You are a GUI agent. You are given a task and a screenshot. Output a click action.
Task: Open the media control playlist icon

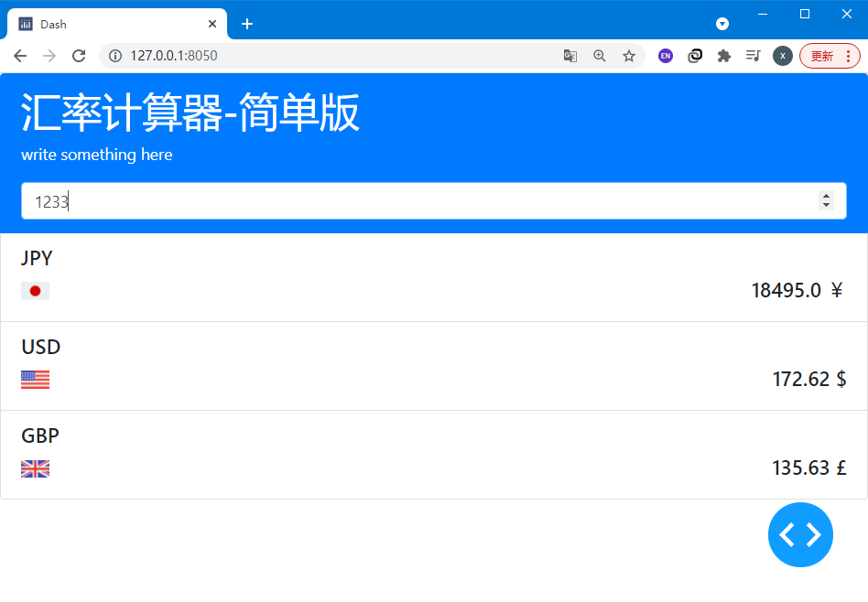[753, 55]
